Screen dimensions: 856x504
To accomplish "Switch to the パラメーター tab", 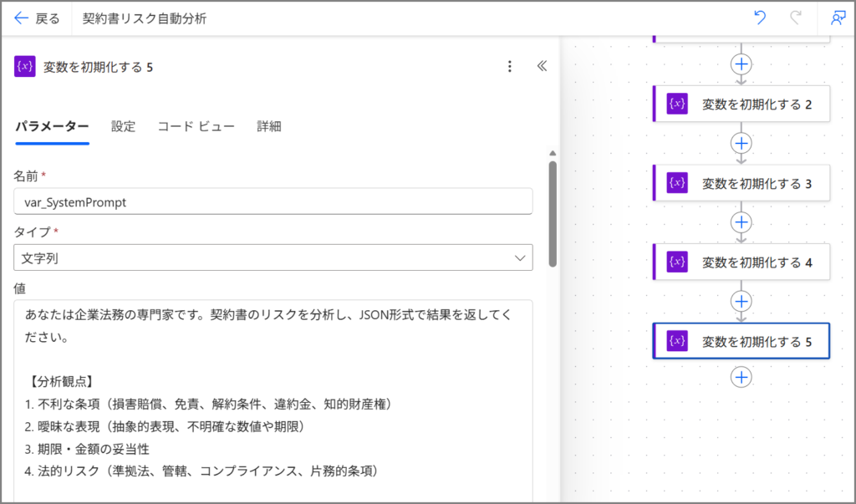I will pyautogui.click(x=52, y=126).
